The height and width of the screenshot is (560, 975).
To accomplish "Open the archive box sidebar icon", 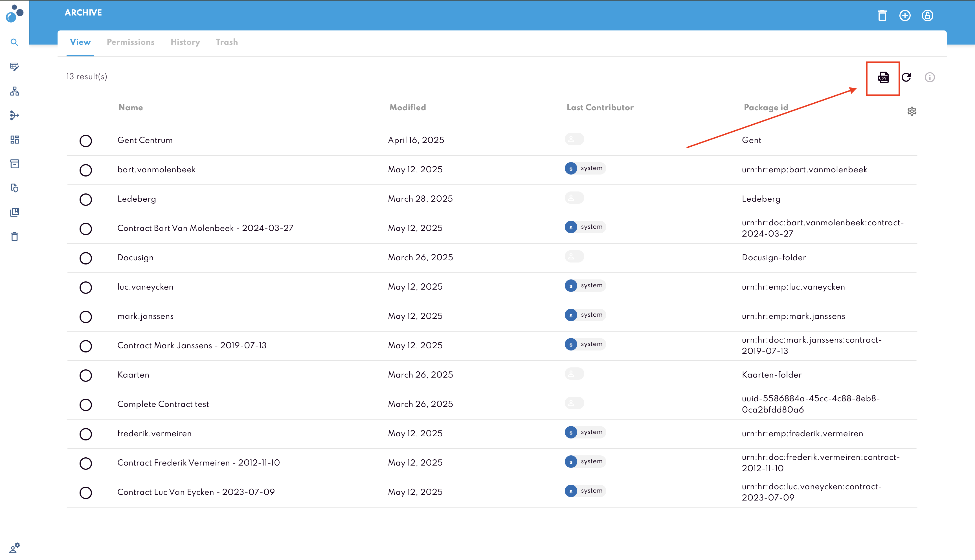I will (x=14, y=164).
